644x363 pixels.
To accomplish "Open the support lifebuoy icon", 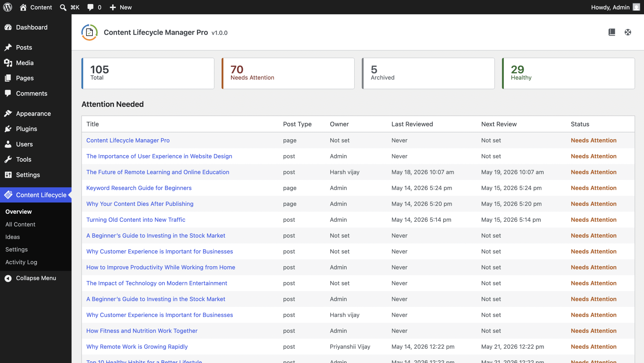I will point(628,32).
